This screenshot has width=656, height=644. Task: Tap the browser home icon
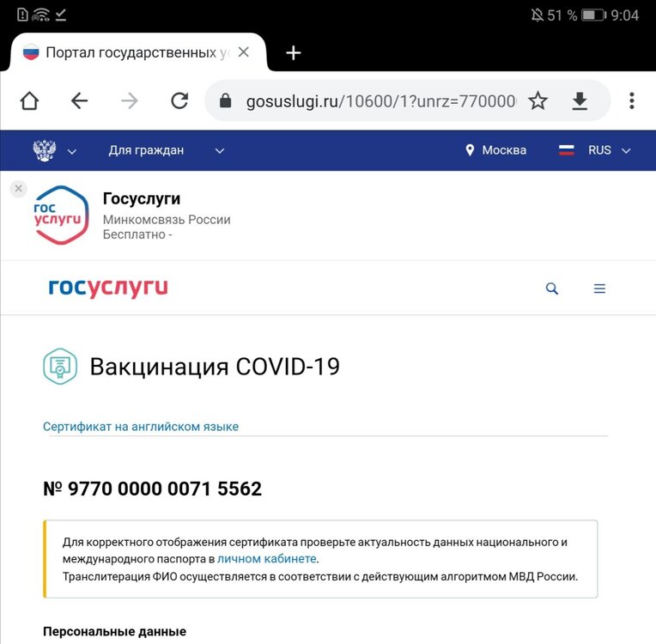pyautogui.click(x=29, y=101)
